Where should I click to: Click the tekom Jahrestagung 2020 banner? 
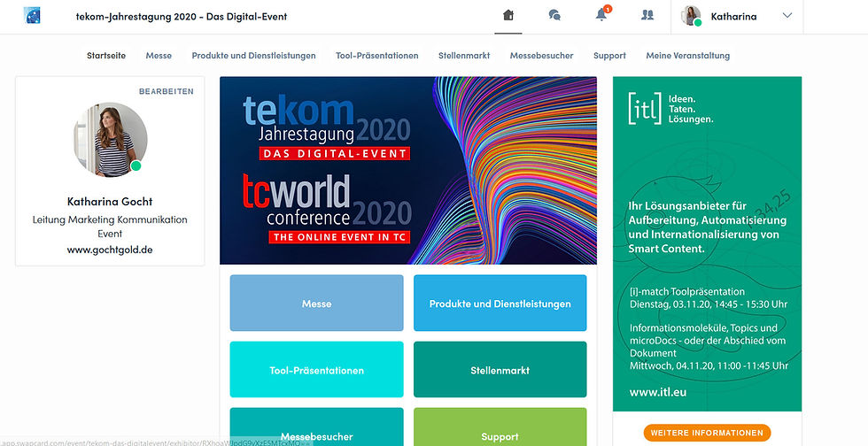(x=408, y=171)
